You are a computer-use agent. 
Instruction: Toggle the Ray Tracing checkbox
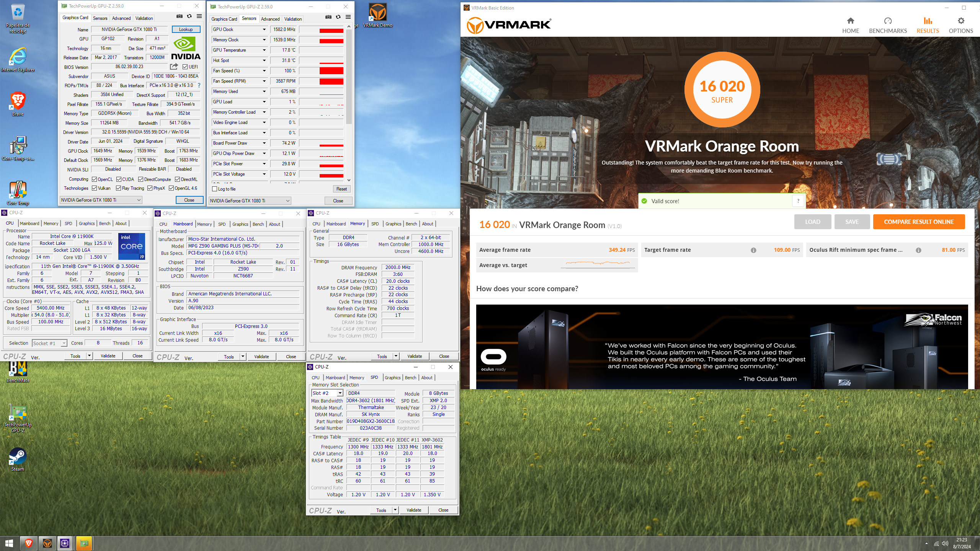[119, 188]
